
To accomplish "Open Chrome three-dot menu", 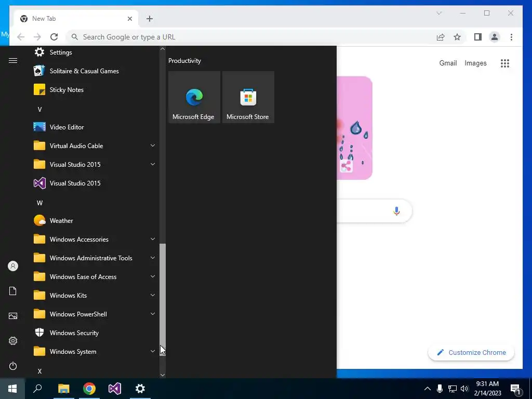I will coord(511,37).
